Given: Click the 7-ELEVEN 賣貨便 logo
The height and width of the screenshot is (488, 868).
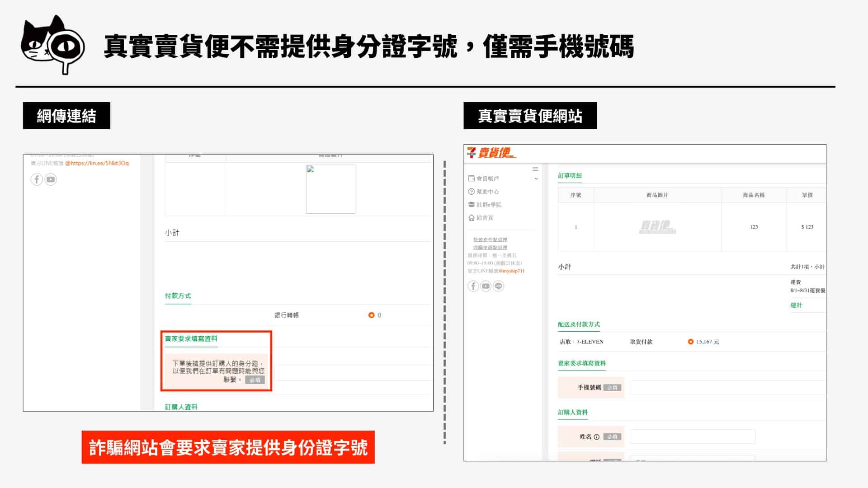Looking at the screenshot, I should click(x=491, y=153).
